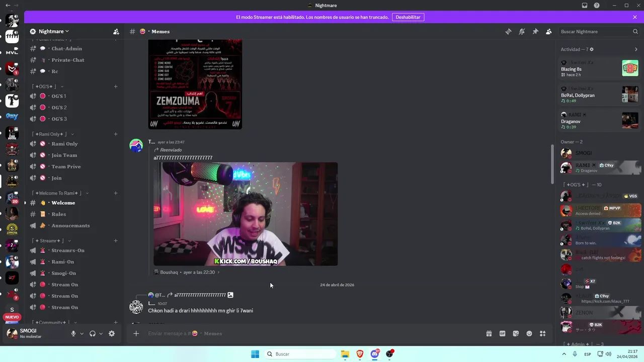Viewport: 644px width, 362px height.
Task: Open Brave browser from the taskbar
Action: [x=360, y=354]
